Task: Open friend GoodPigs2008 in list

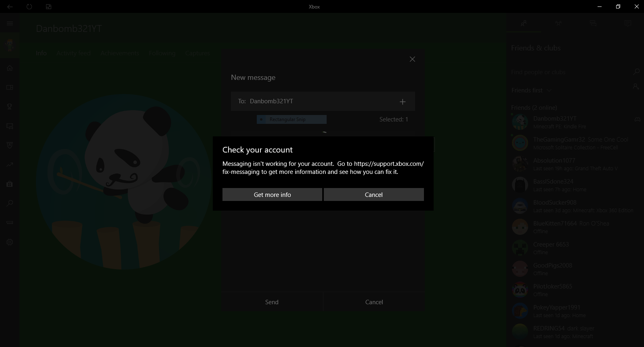Action: click(x=575, y=269)
